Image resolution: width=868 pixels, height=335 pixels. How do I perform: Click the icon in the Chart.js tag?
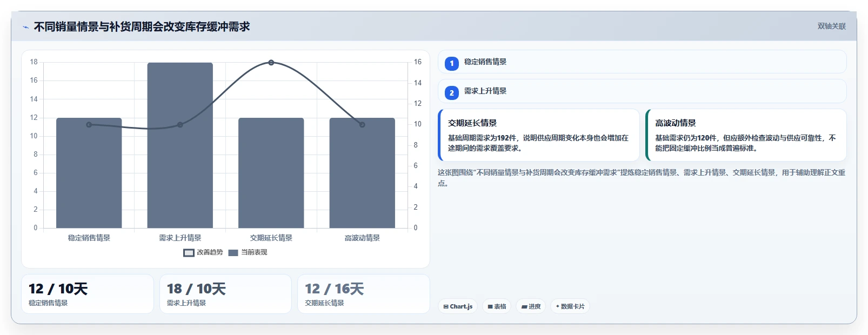446,306
